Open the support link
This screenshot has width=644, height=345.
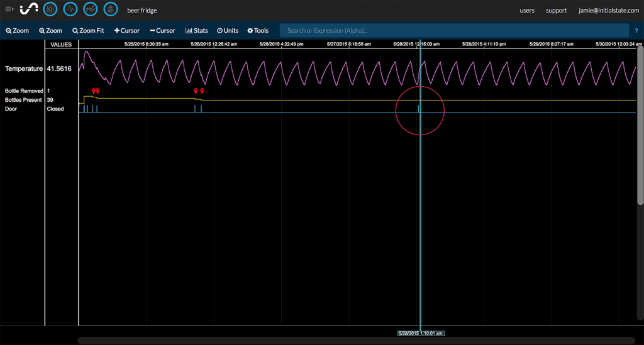point(556,11)
